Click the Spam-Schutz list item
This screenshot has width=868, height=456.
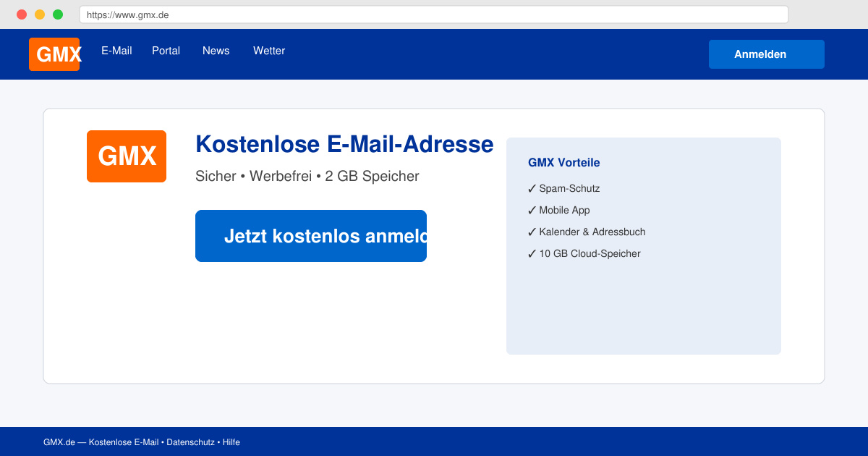click(564, 189)
